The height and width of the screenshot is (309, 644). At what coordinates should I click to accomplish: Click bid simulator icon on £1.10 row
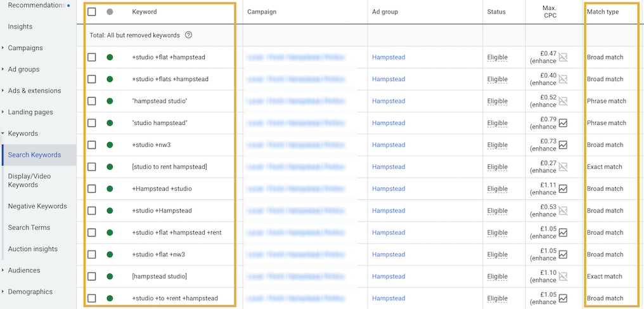[563, 276]
